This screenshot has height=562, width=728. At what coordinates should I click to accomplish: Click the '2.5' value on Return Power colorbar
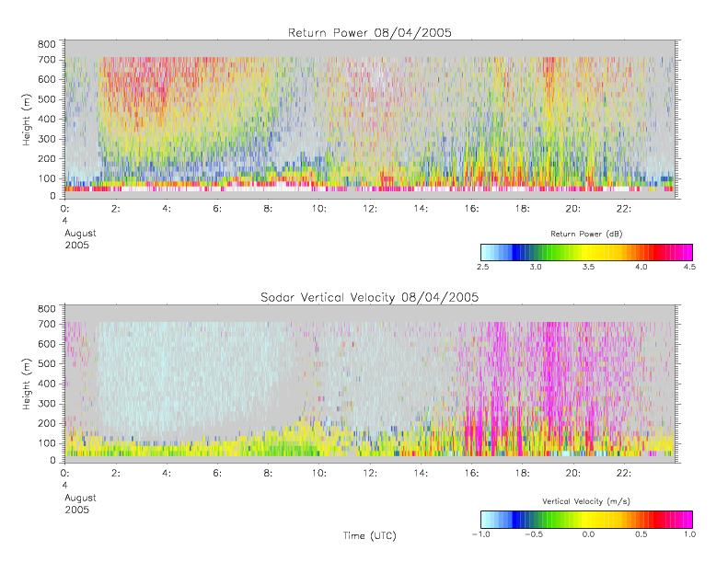pos(483,267)
